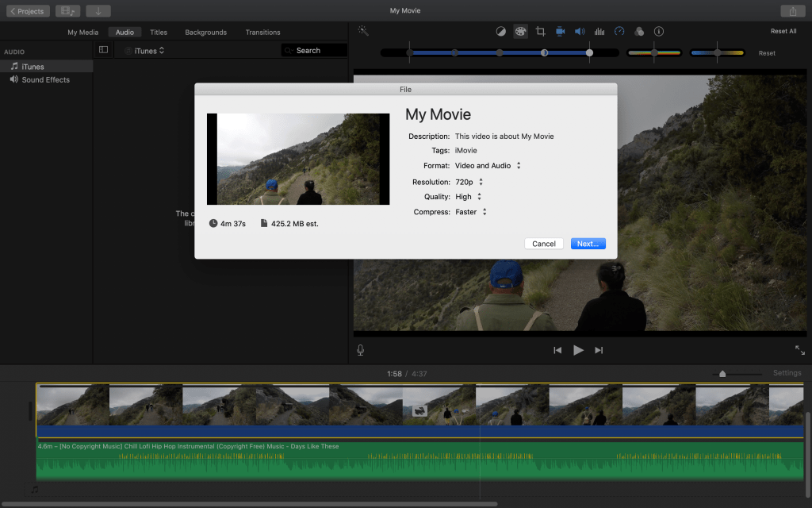The image size is (812, 508).
Task: Open the clip information icon
Action: [x=659, y=32]
